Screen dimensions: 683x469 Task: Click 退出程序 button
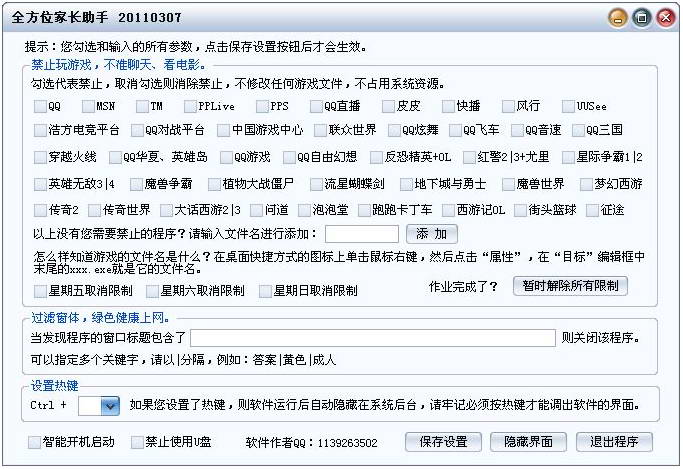coord(614,442)
